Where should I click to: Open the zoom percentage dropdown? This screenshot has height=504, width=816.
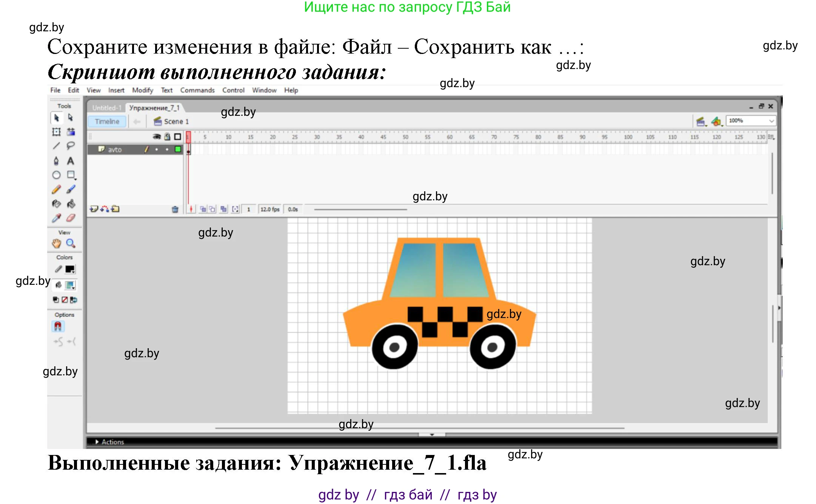coord(771,121)
